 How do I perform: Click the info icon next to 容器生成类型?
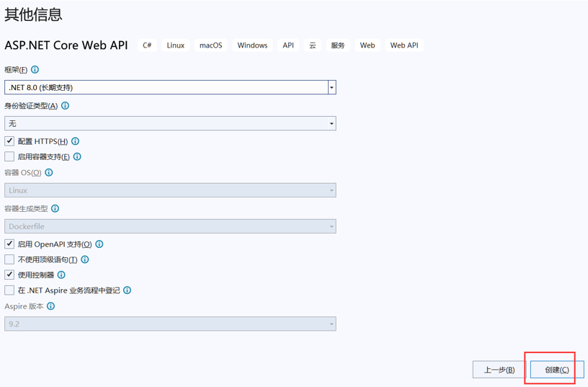pyautogui.click(x=55, y=208)
